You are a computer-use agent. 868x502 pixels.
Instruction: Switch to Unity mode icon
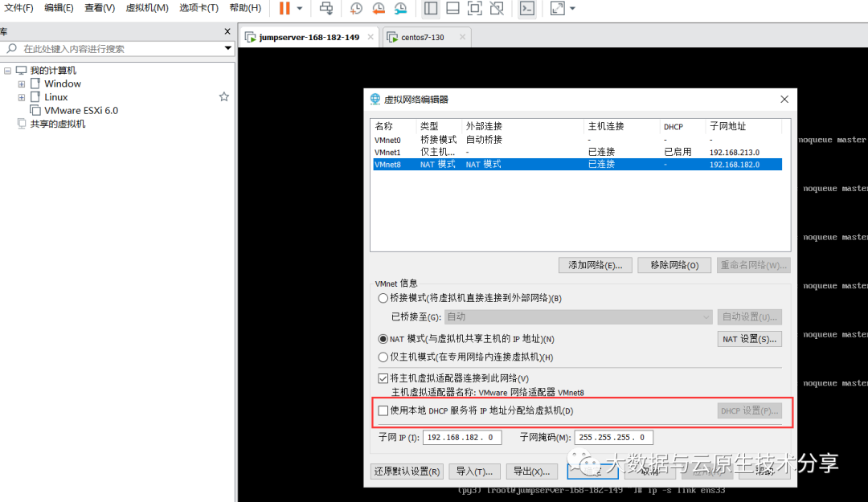pyautogui.click(x=497, y=8)
